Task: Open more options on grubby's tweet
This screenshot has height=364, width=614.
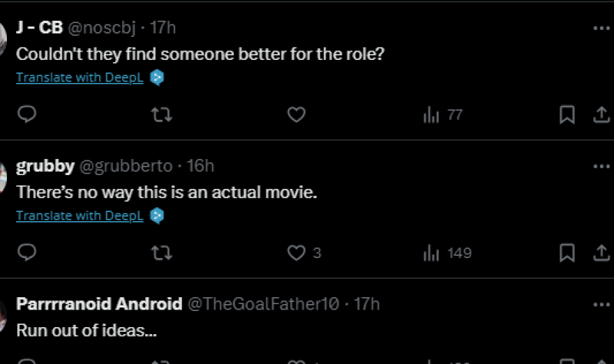Action: coord(601,167)
